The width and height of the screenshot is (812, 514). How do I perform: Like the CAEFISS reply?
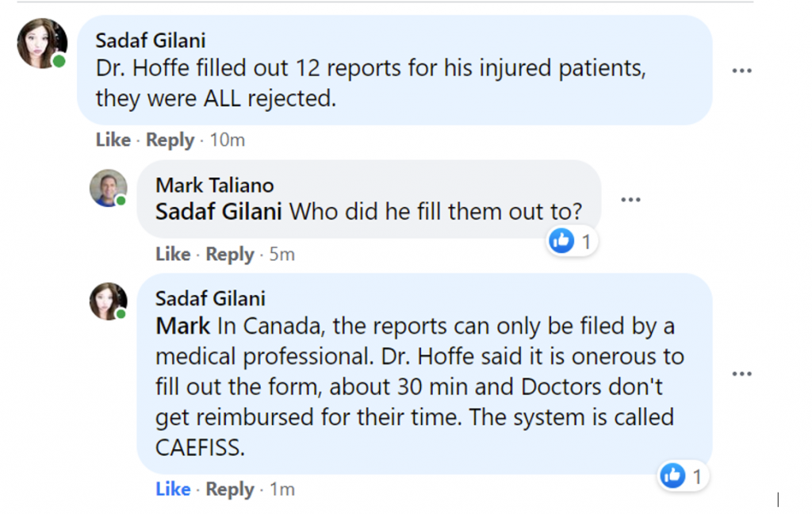[x=173, y=489]
